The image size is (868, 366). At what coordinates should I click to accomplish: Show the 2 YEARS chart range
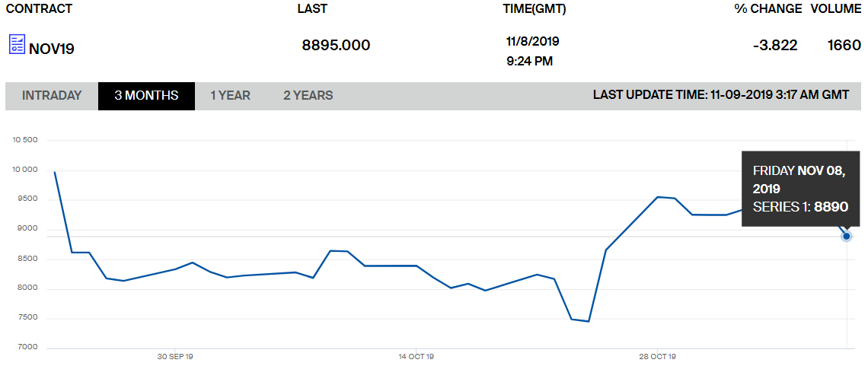[x=308, y=96]
